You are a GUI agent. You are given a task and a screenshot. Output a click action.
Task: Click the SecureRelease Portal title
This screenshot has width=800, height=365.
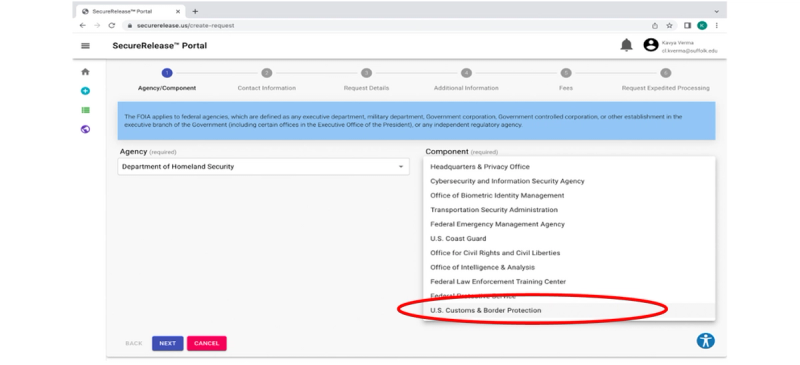160,45
